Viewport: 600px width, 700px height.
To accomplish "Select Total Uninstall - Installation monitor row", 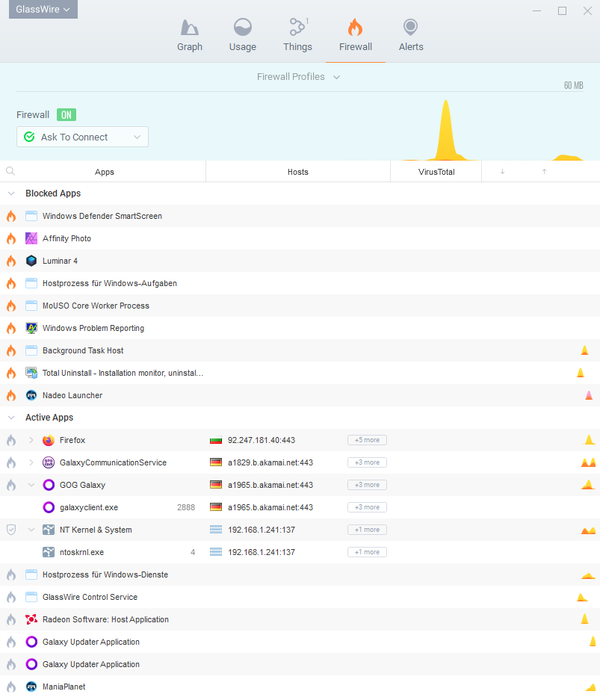I will click(300, 373).
